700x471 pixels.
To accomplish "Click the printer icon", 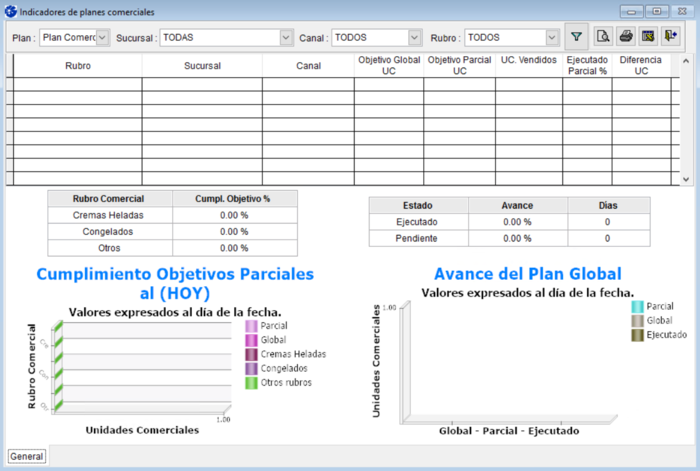I will (x=625, y=37).
